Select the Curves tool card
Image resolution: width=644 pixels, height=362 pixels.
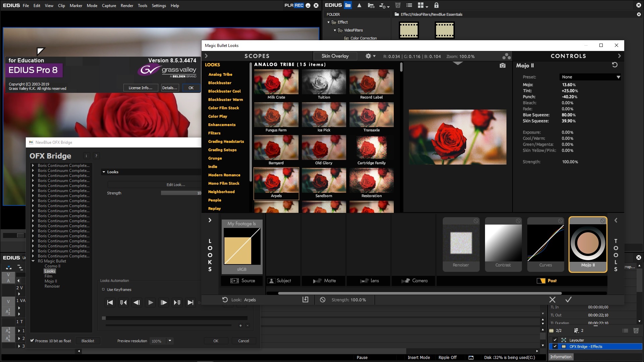coord(546,244)
